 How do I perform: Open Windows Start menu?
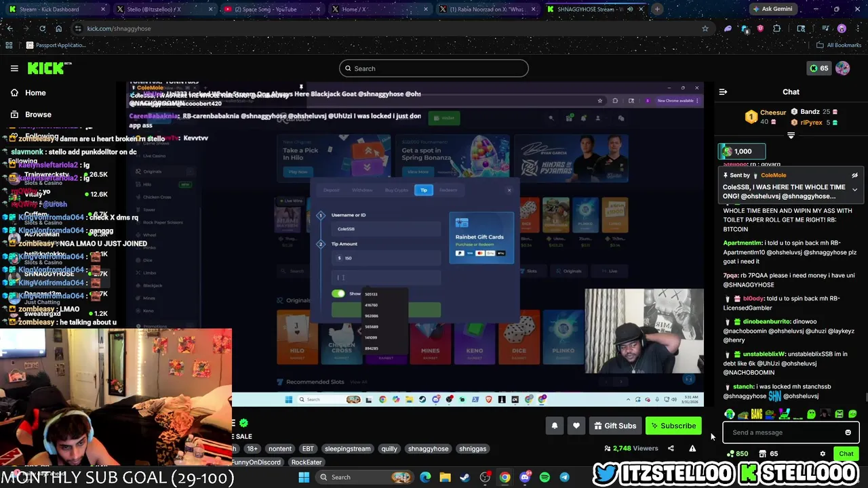click(304, 477)
